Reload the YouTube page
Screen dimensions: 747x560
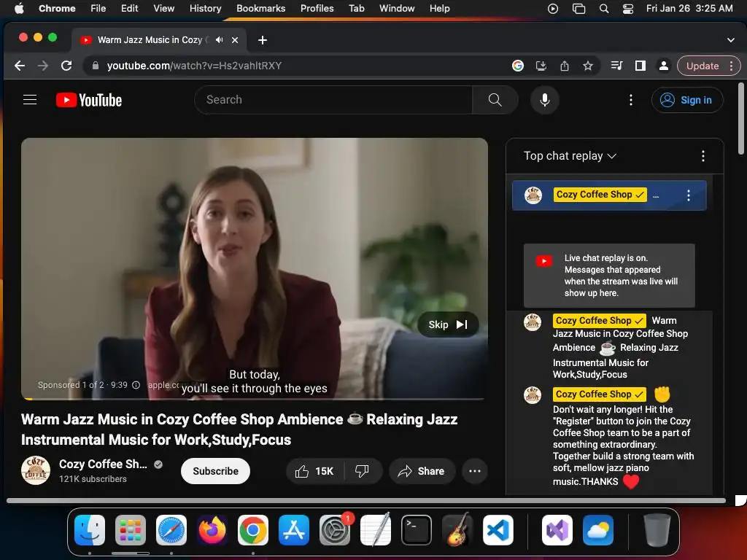pyautogui.click(x=66, y=66)
